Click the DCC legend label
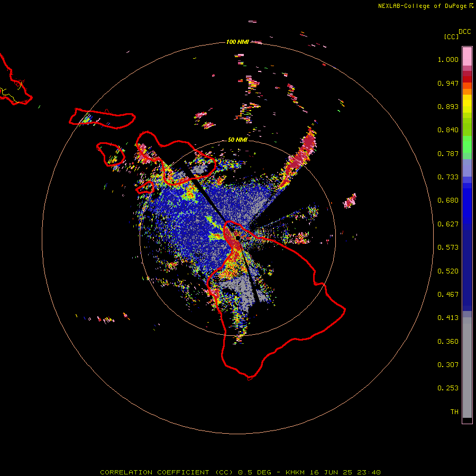The image size is (476, 476). coord(465,32)
